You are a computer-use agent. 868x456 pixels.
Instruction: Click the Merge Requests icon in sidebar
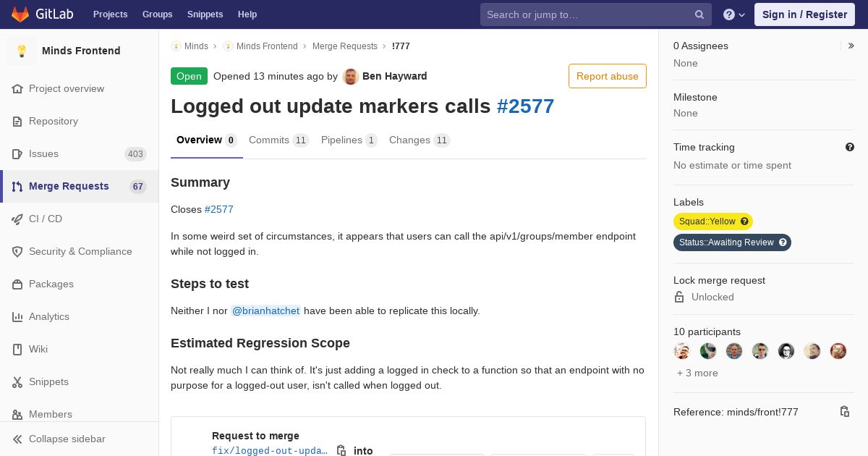[17, 187]
